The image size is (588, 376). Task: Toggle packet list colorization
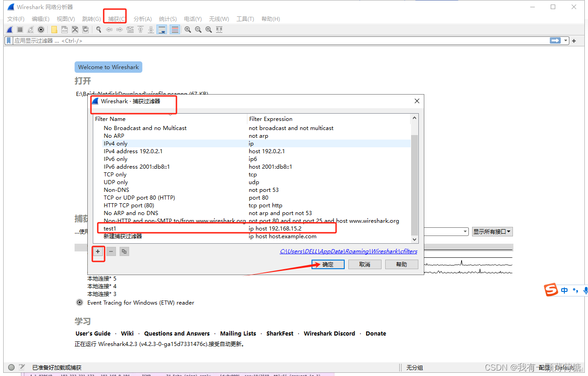click(x=175, y=30)
